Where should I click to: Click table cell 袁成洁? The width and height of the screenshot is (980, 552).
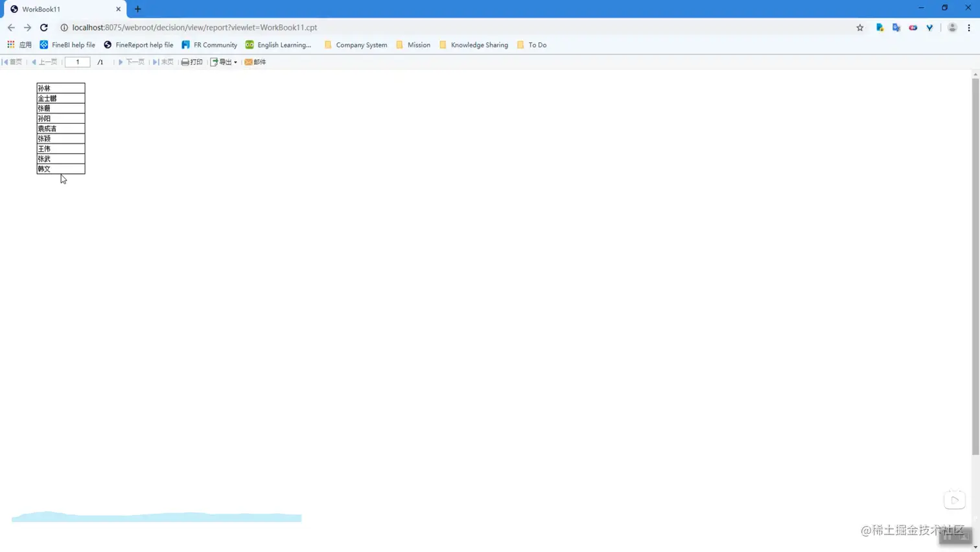pyautogui.click(x=61, y=128)
